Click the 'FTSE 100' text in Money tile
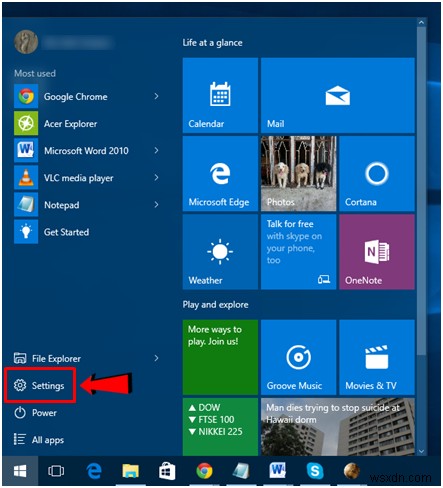This screenshot has height=488, width=443. (216, 419)
